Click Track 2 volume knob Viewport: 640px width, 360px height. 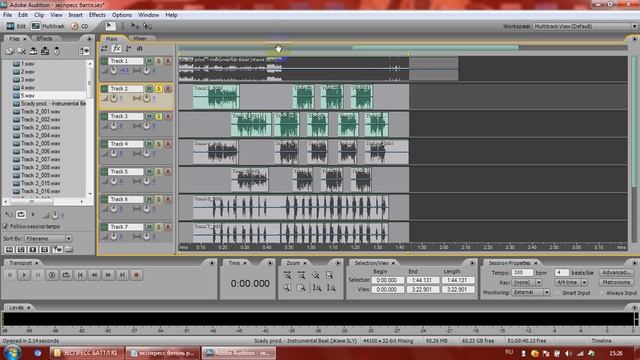pos(113,98)
